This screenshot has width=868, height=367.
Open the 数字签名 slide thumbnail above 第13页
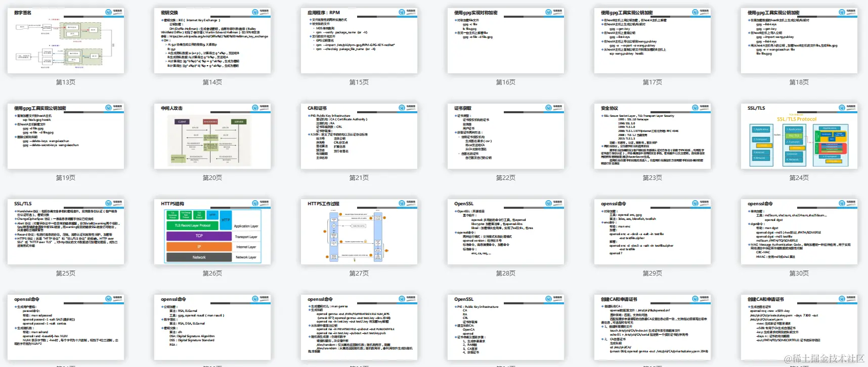point(66,40)
